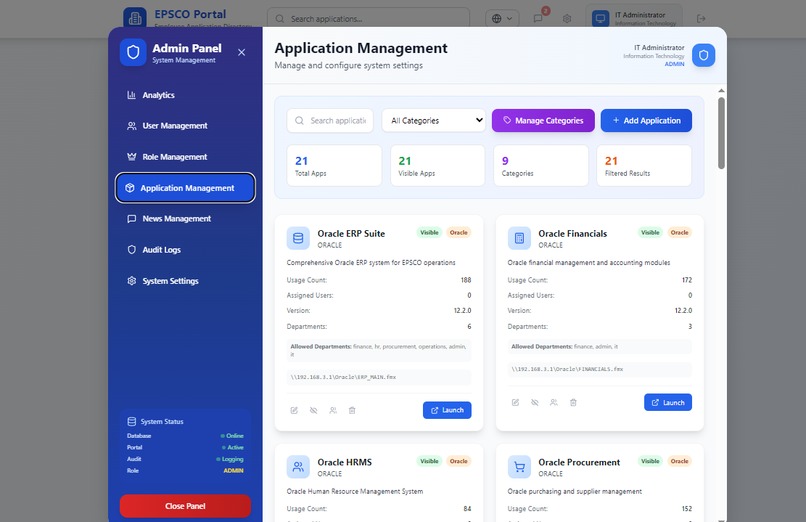Screen dimensions: 806x522
Task: Launch Oracle Financials application
Action: [668, 402]
